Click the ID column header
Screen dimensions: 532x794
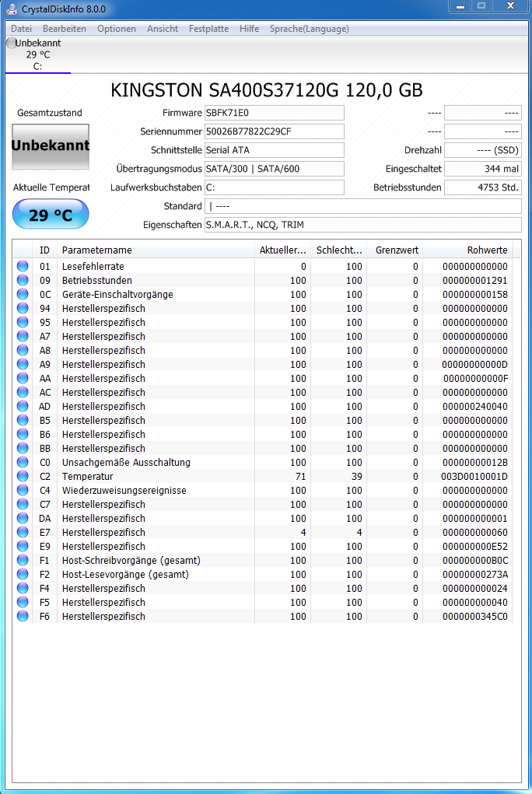coord(44,250)
